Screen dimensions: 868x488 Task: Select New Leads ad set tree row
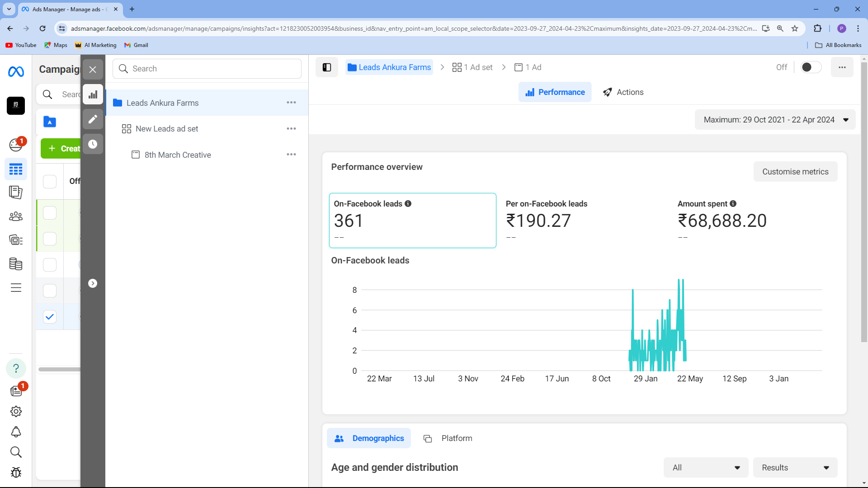[207, 129]
